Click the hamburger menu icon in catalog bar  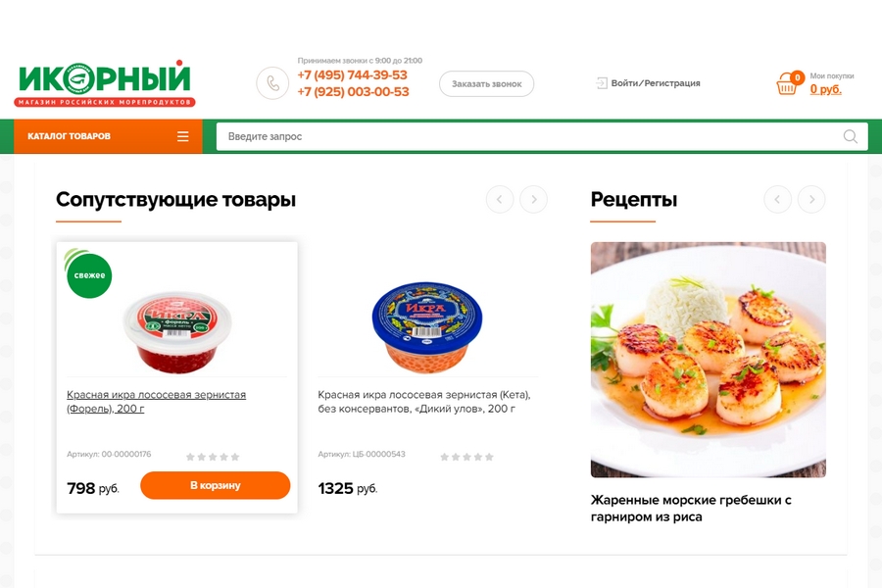click(183, 136)
